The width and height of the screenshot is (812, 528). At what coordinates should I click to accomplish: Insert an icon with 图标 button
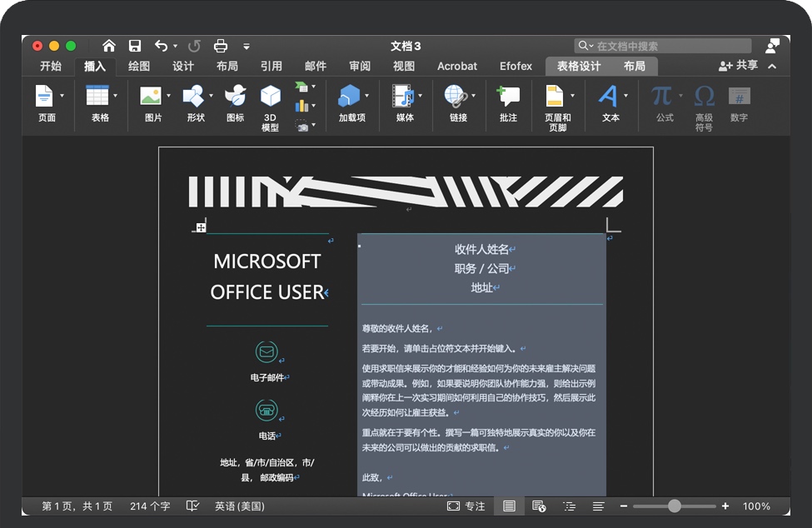[x=235, y=97]
